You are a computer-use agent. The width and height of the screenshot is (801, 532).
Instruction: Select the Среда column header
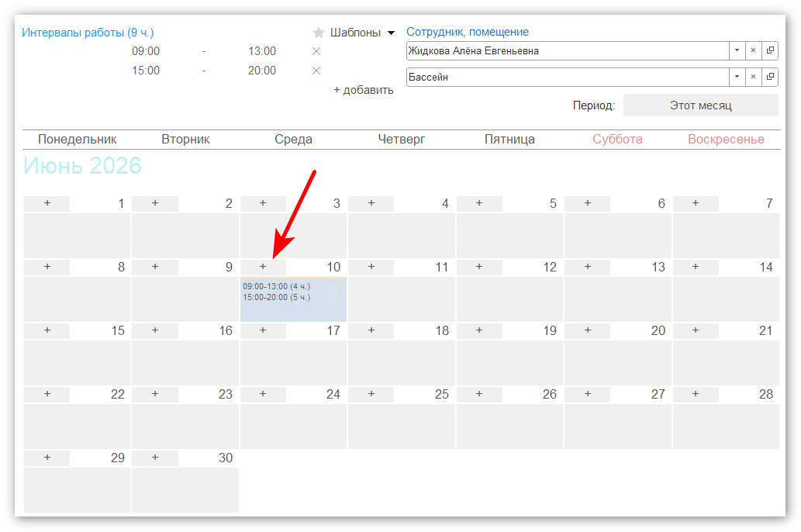click(293, 139)
